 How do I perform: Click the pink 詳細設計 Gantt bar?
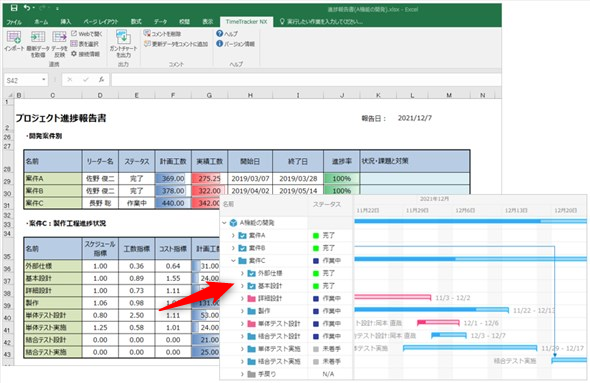point(392,298)
